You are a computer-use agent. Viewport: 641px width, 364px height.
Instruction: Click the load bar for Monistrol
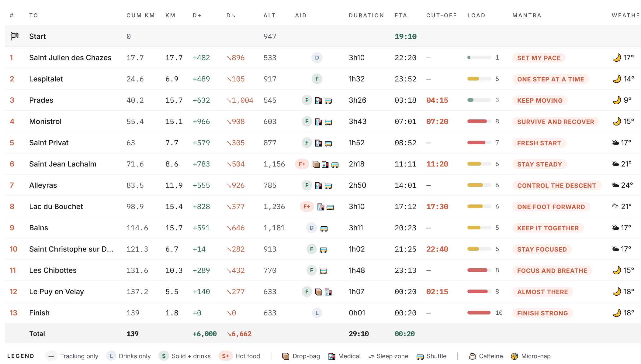point(479,122)
